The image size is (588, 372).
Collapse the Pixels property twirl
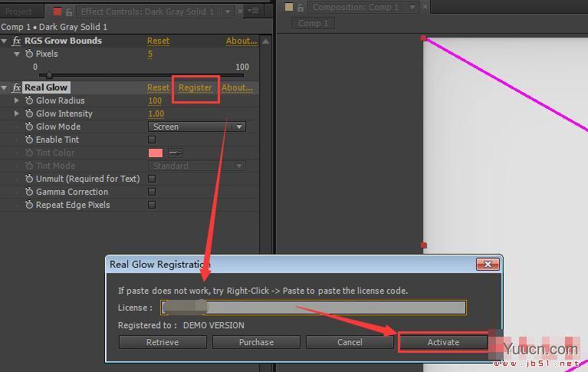(x=17, y=54)
